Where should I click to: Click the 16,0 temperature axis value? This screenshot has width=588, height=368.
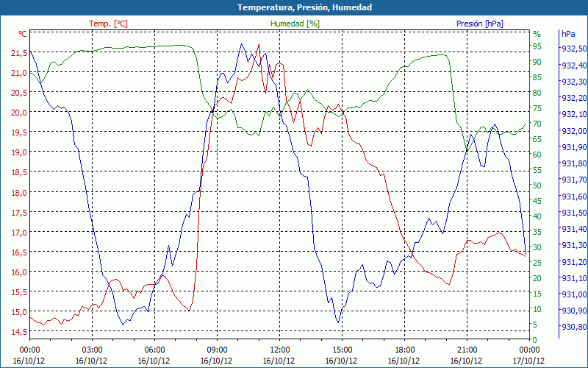click(x=19, y=272)
